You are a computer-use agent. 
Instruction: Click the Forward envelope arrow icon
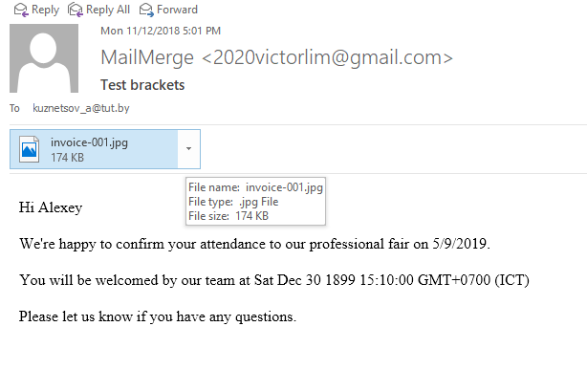click(146, 10)
